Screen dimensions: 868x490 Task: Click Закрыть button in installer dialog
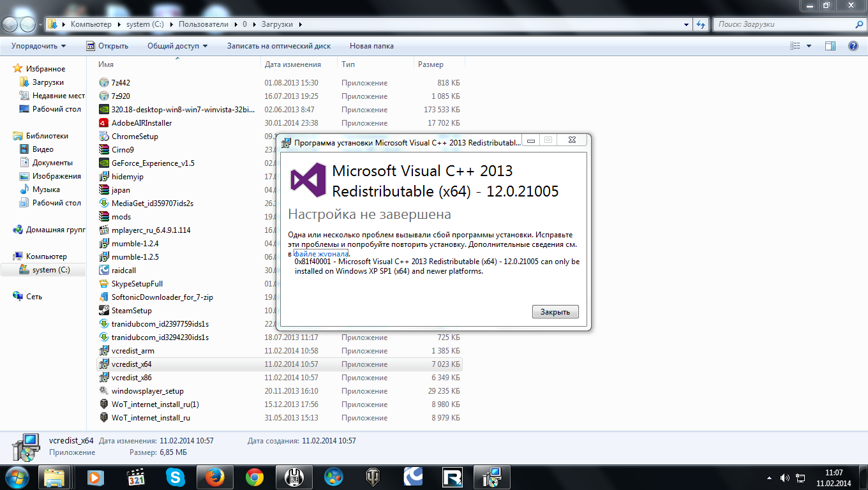coord(555,312)
